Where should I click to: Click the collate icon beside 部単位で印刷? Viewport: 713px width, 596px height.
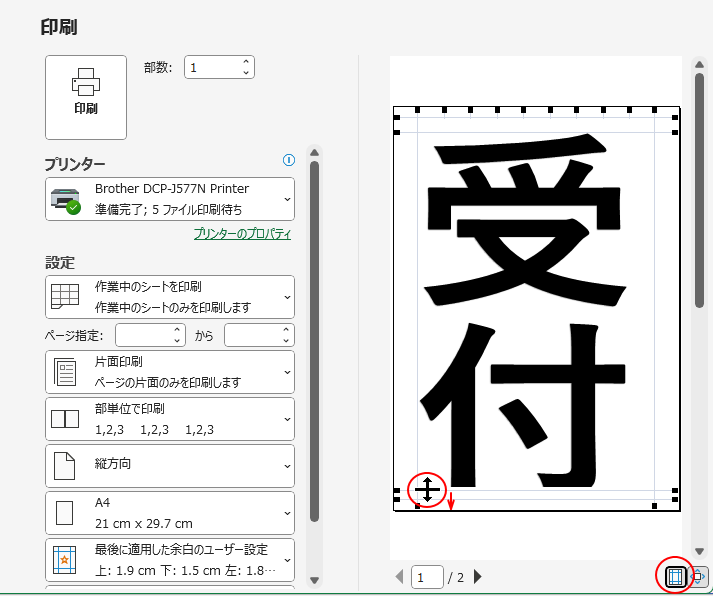(x=65, y=419)
